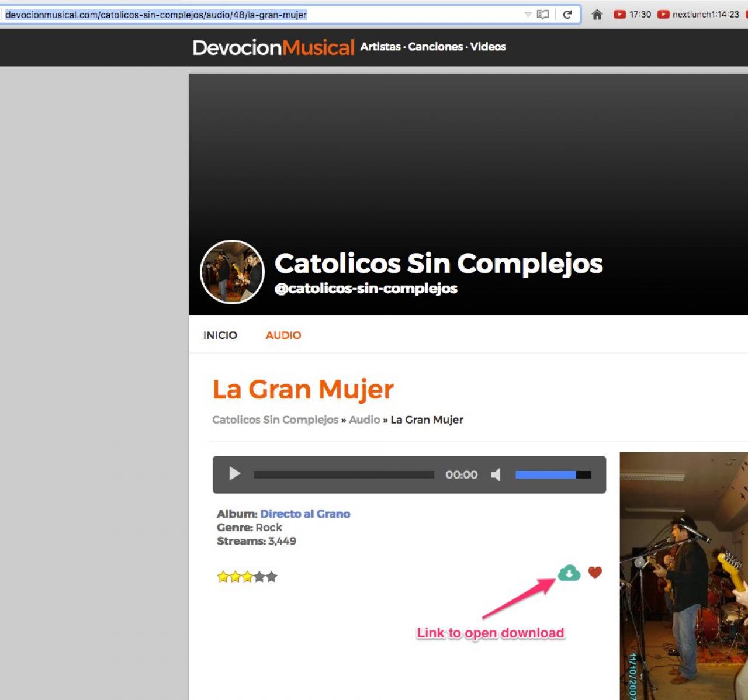Play the La Gran Mujer audio track

click(x=235, y=474)
